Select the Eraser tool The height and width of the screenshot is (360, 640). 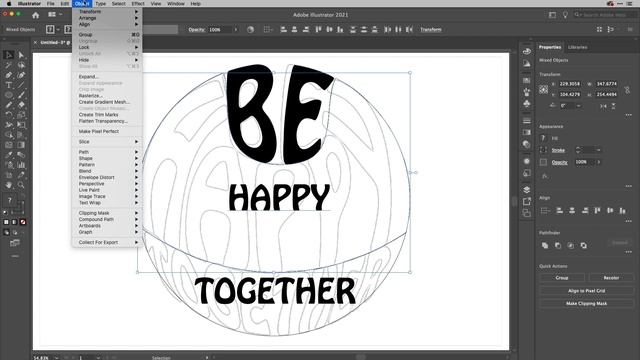click(21, 105)
